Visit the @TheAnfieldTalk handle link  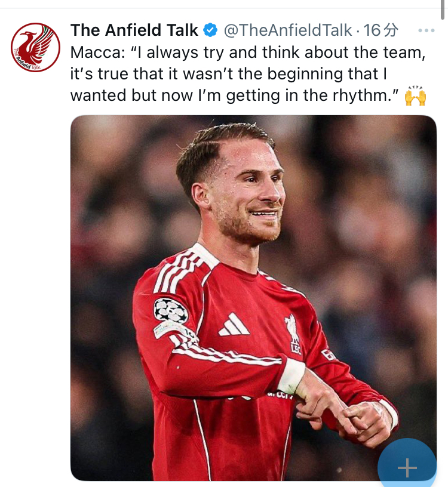click(x=288, y=30)
